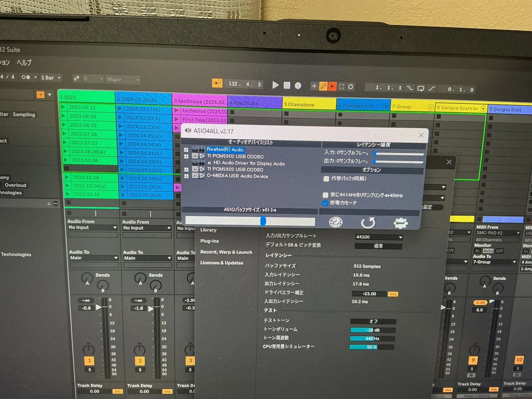532x399 pixels.
Task: Toggle the Automation Arm icon
Action: 323,86
